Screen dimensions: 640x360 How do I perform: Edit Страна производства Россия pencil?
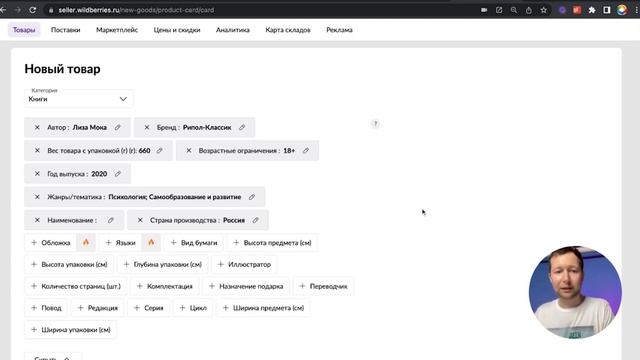(256, 220)
